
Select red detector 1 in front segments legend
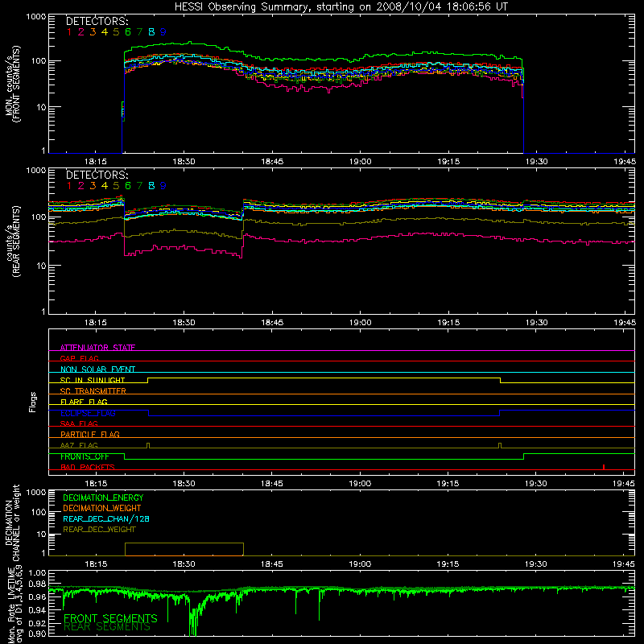(69, 32)
